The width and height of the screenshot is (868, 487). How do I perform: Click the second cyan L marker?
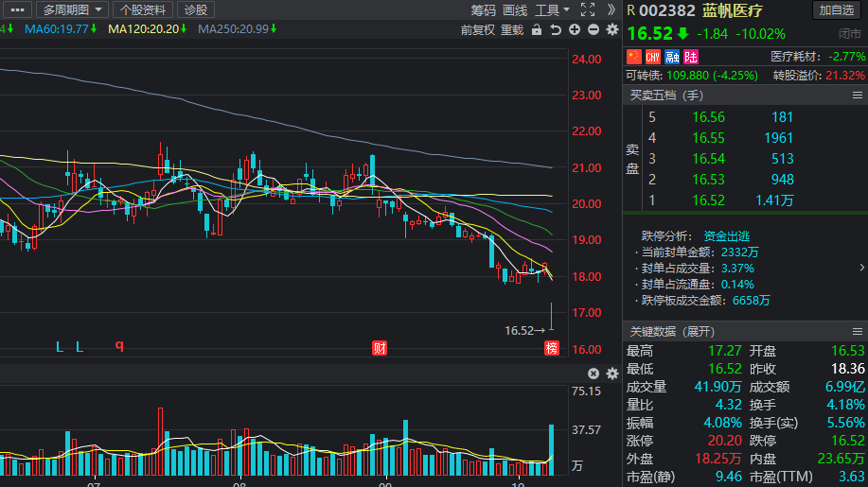pos(80,347)
